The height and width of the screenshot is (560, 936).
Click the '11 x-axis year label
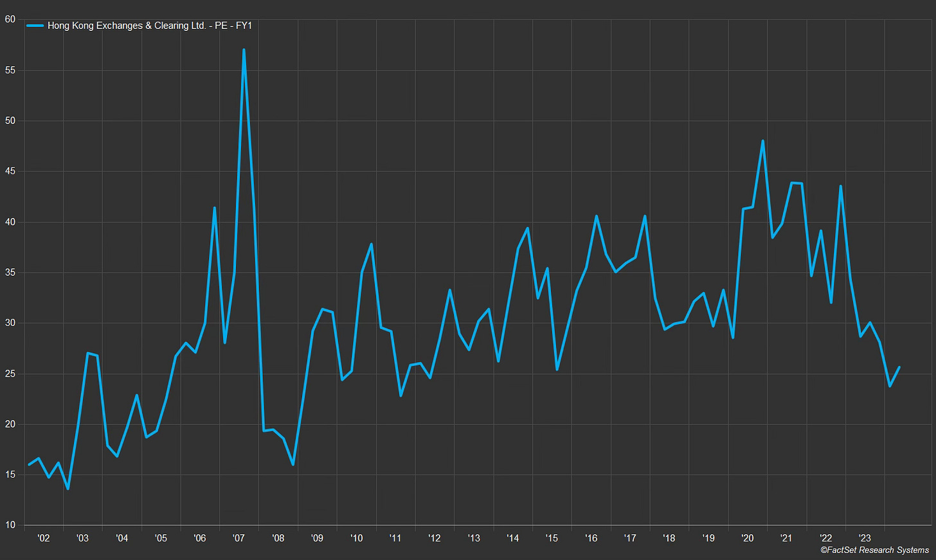click(395, 538)
